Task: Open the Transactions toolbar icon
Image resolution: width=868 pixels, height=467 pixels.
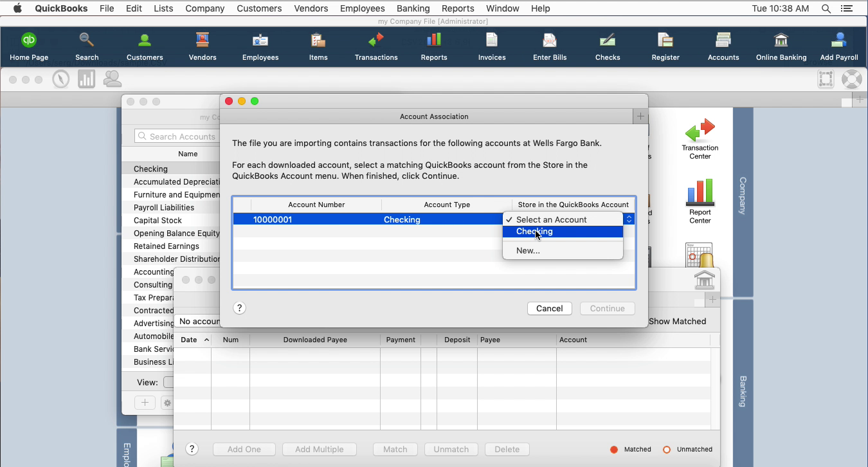Action: (x=376, y=47)
